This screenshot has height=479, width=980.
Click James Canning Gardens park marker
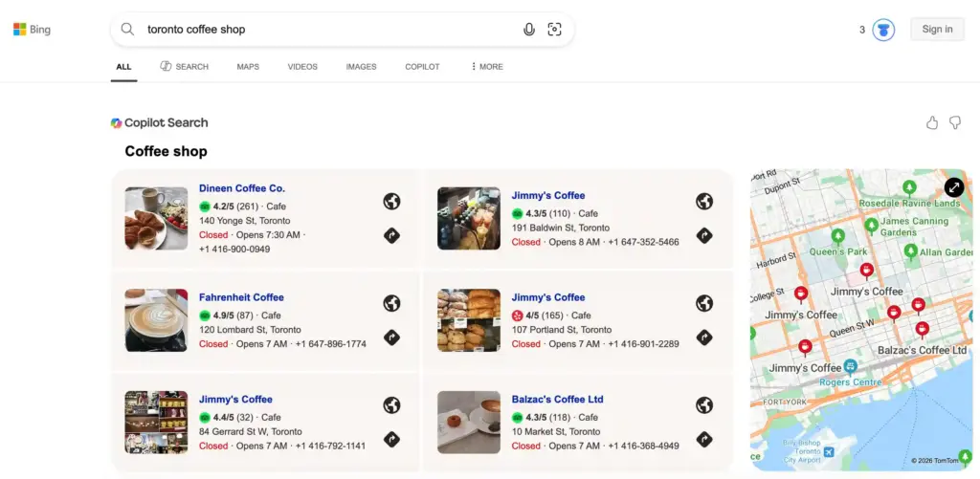click(871, 226)
